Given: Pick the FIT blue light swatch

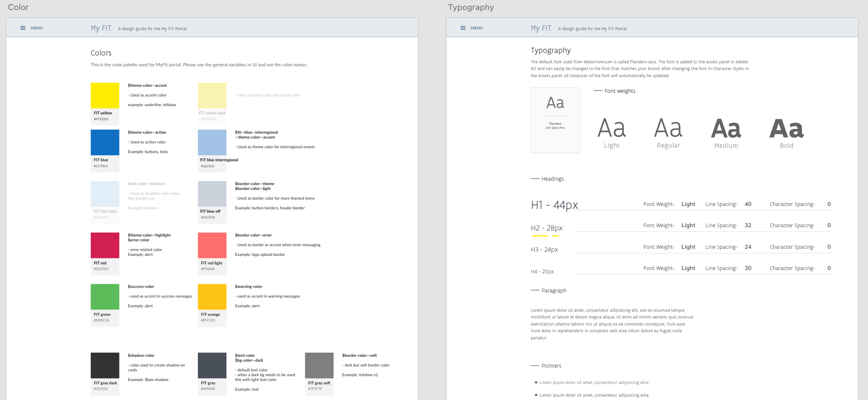Looking at the screenshot, I should pyautogui.click(x=105, y=194).
